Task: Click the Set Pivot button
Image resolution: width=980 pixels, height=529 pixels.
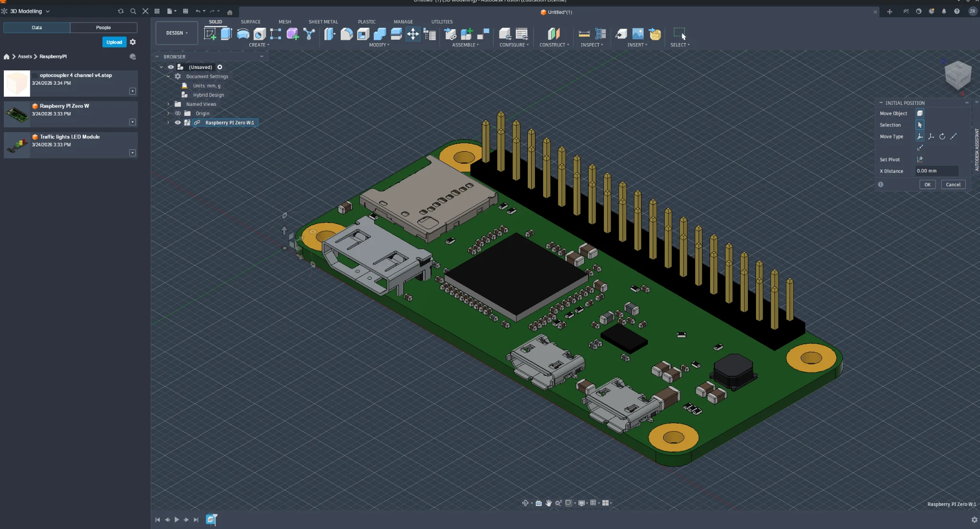Action: 920,159
